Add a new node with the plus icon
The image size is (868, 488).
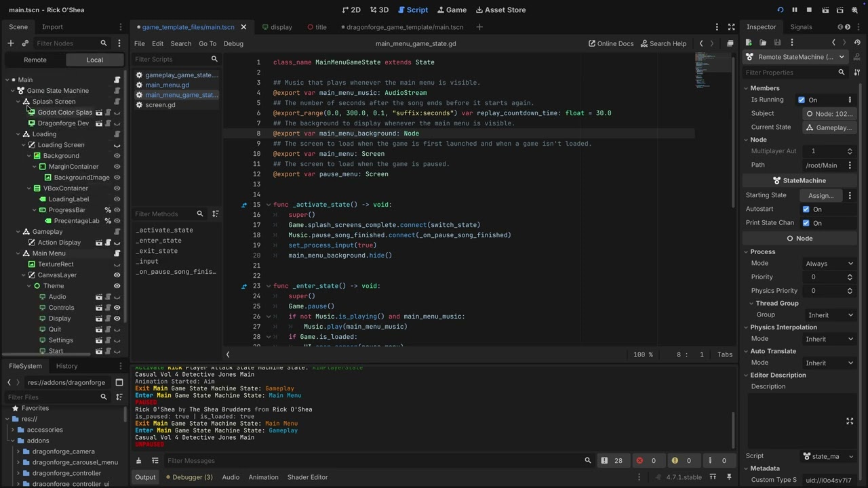click(10, 43)
